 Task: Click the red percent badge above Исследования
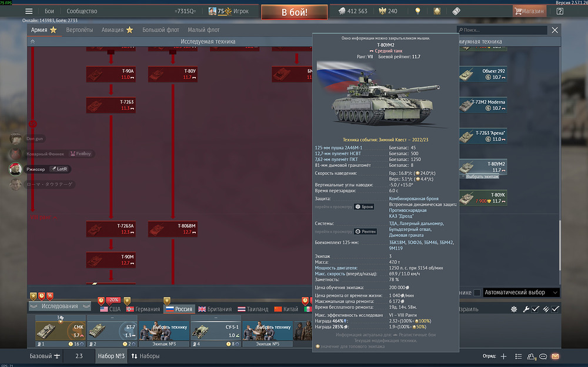[x=50, y=296]
